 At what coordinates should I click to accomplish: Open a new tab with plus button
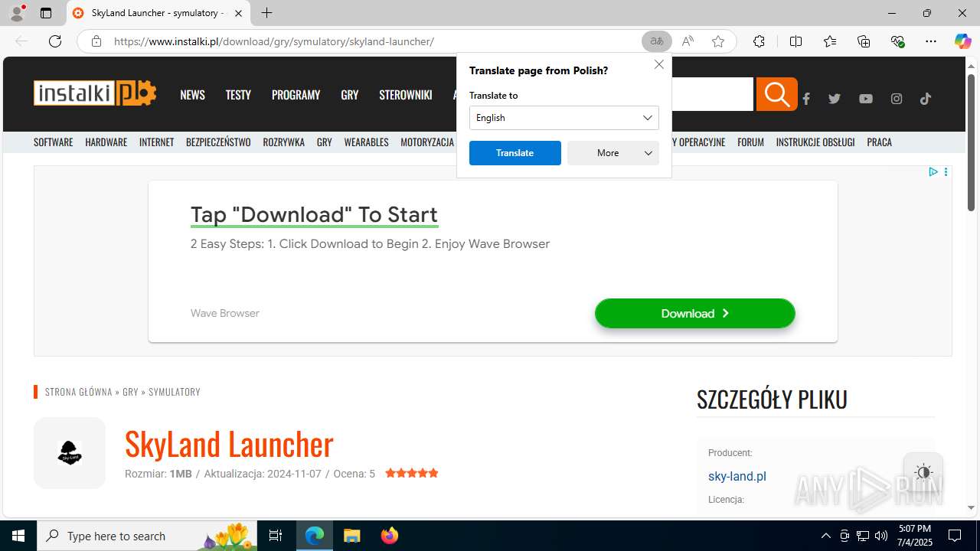click(266, 13)
